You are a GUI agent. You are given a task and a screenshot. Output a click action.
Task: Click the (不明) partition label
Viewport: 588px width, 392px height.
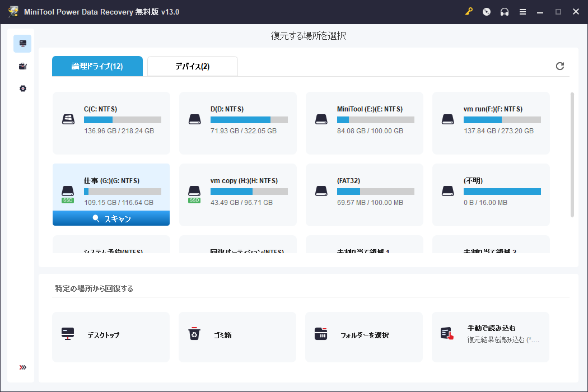(x=473, y=181)
